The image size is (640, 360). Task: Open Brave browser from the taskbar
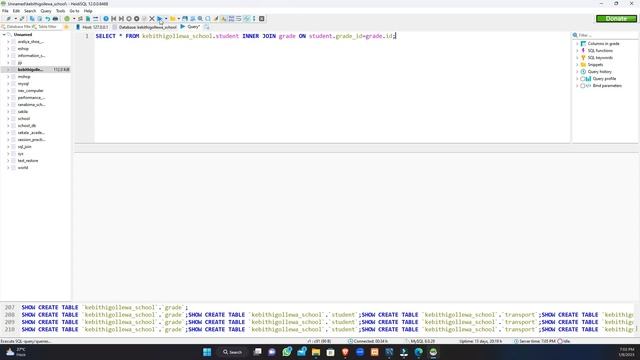point(345,352)
